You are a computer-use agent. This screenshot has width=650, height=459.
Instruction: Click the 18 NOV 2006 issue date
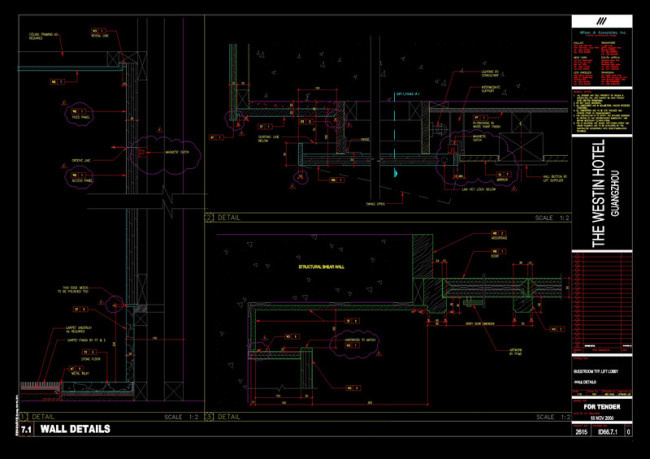(x=602, y=418)
